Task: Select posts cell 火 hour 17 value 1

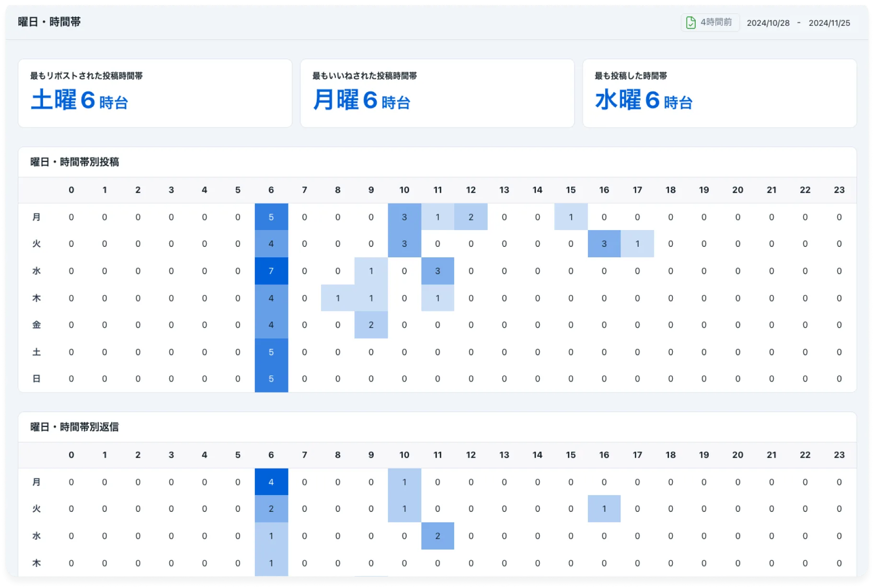Action: (x=638, y=244)
